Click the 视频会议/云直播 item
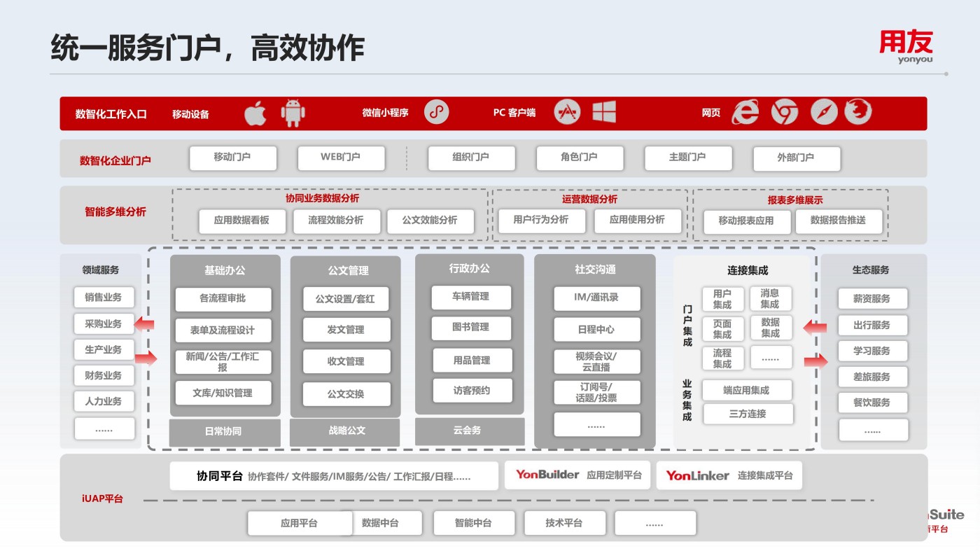This screenshot has width=980, height=551. pos(596,361)
